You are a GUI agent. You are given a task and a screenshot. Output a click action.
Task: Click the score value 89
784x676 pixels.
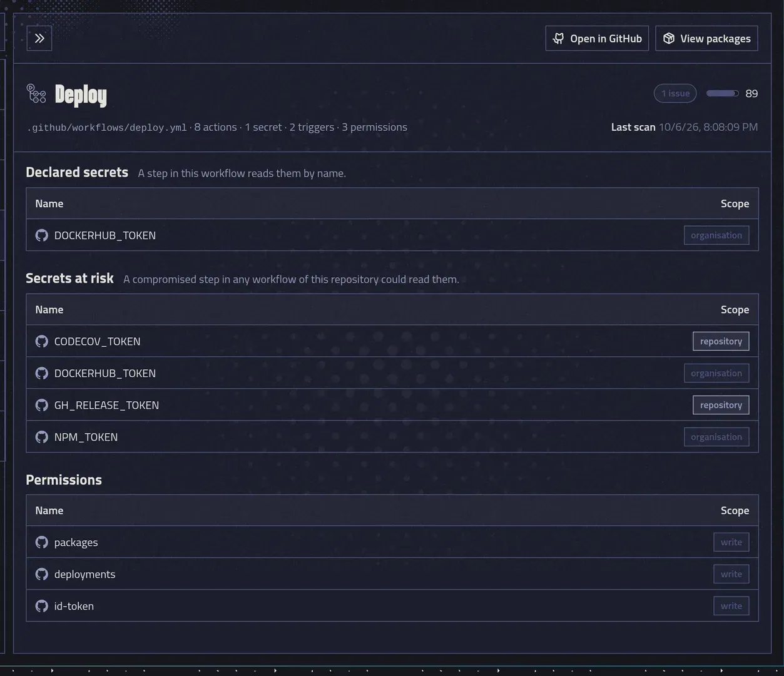(751, 93)
